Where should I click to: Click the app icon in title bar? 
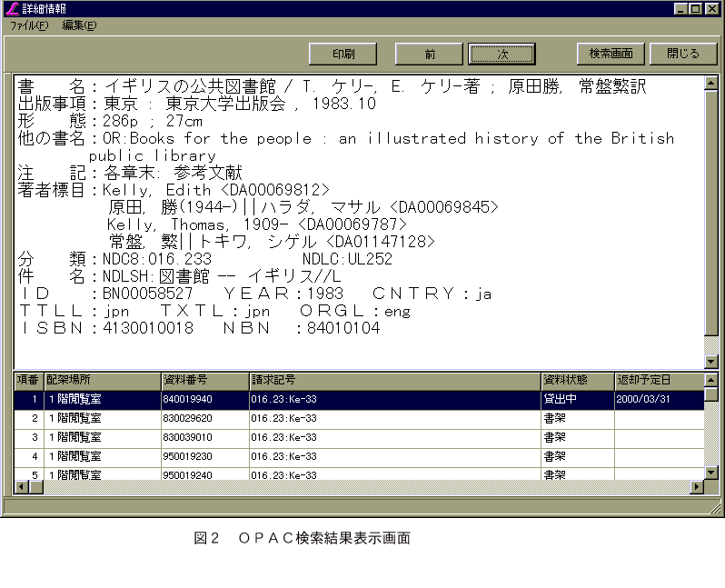tap(12, 8)
